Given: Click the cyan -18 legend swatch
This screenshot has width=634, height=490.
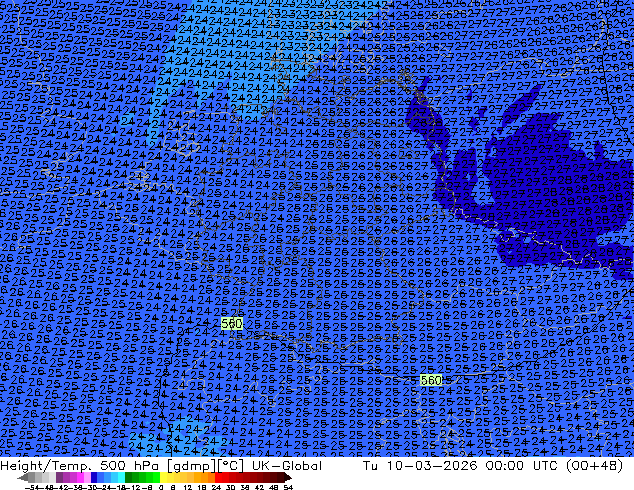Looking at the screenshot, I should 121,477.
